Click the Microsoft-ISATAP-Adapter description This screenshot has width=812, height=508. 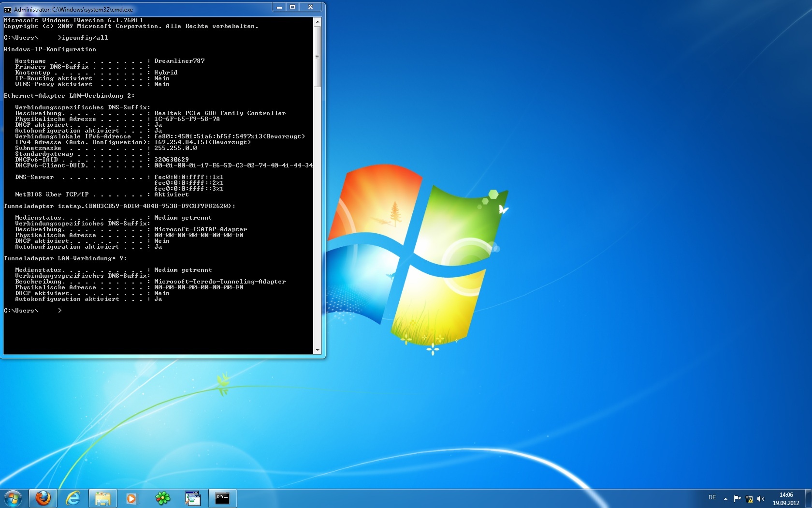[x=201, y=229]
